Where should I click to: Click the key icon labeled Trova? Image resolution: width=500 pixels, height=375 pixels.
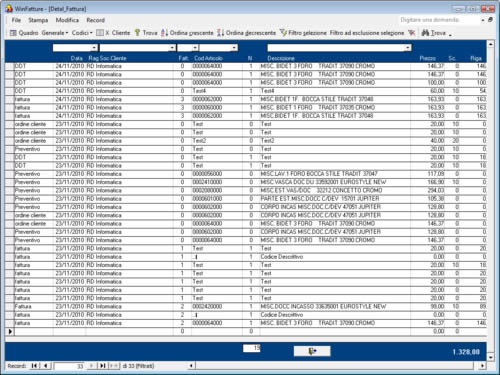coord(137,33)
